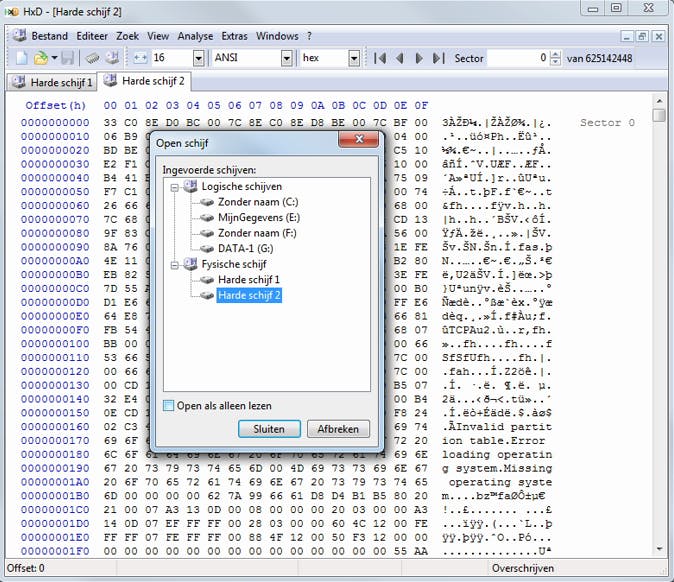Minimize the inner document window
The width and height of the screenshot is (674, 582).
coord(627,36)
